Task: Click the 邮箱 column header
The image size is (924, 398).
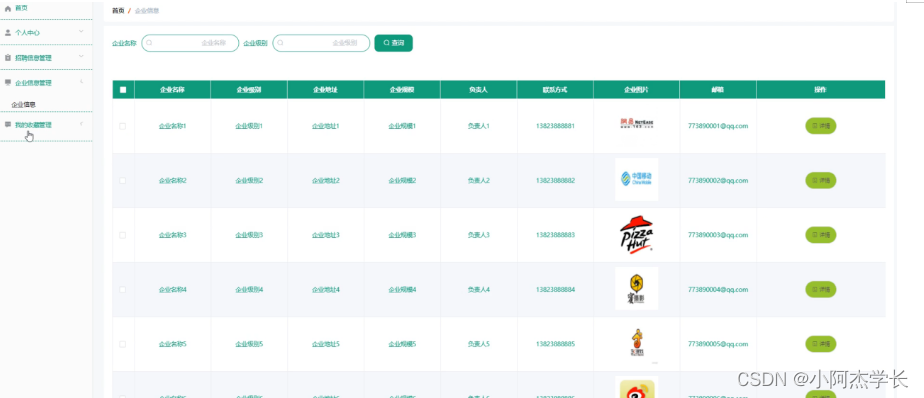Action: click(x=718, y=90)
